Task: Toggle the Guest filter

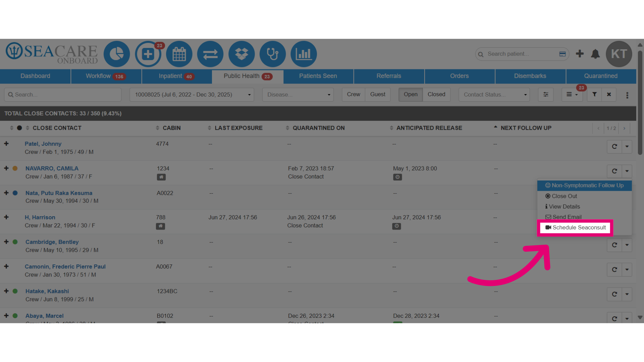Action: tap(378, 95)
